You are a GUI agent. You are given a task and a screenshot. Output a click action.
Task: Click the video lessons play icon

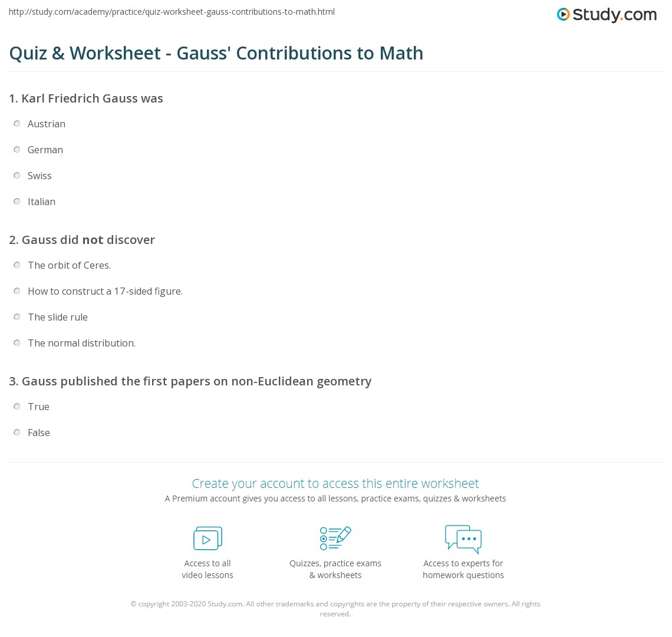[x=207, y=539]
